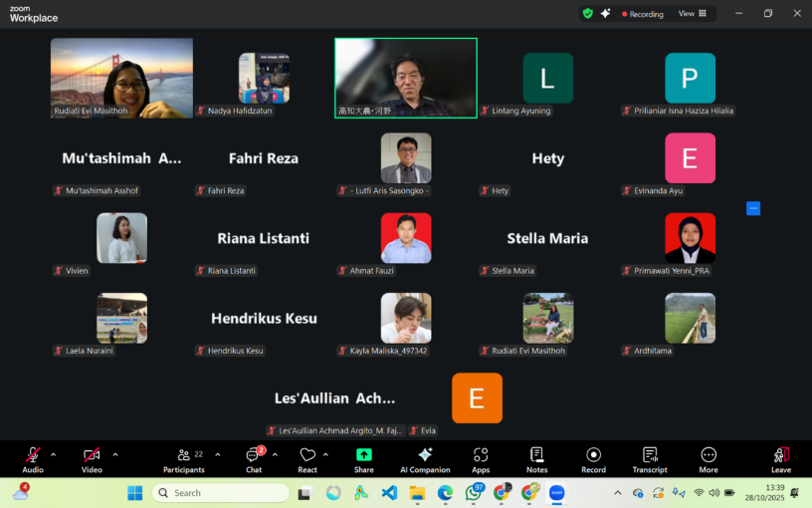Open the Participants panel
This screenshot has width=812, height=508.
coord(184,457)
